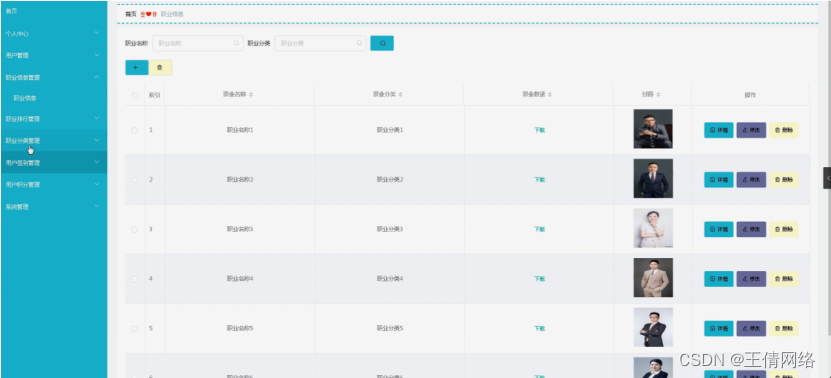831x378 pixels.
Task: Click 修改 for row 职业名称3
Action: [x=751, y=229]
